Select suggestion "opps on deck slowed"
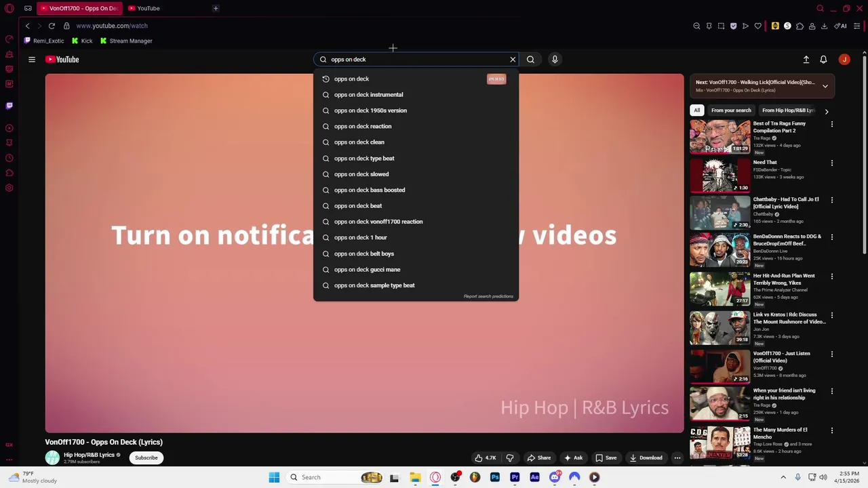The image size is (868, 488). click(416, 174)
